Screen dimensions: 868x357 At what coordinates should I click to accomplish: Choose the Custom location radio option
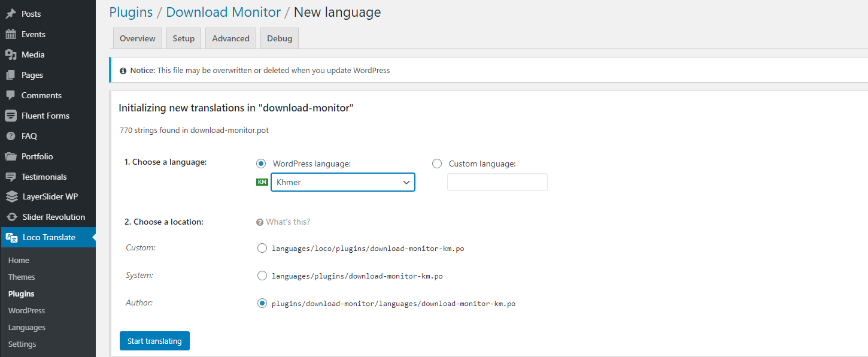click(262, 248)
